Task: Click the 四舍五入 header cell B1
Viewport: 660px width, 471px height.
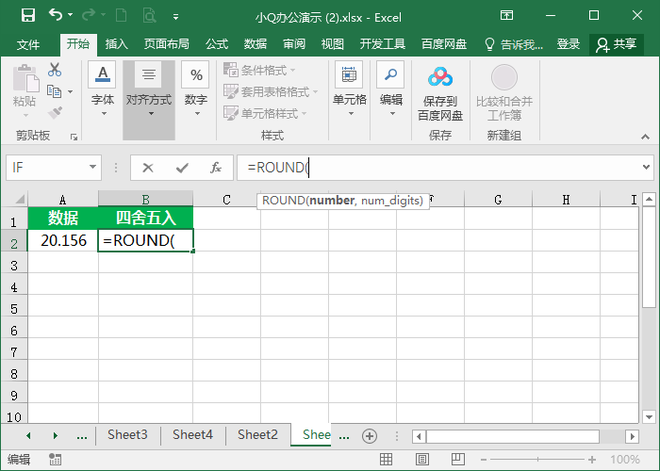Action: click(146, 218)
